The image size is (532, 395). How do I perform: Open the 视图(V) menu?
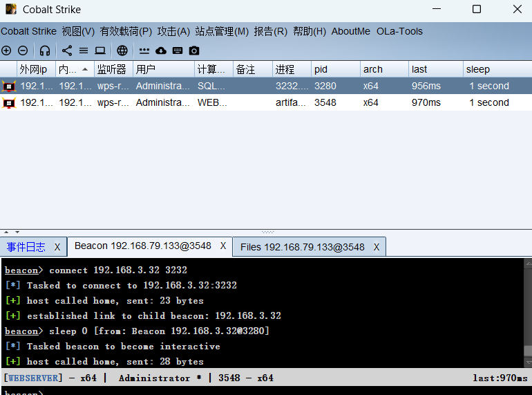pos(78,31)
